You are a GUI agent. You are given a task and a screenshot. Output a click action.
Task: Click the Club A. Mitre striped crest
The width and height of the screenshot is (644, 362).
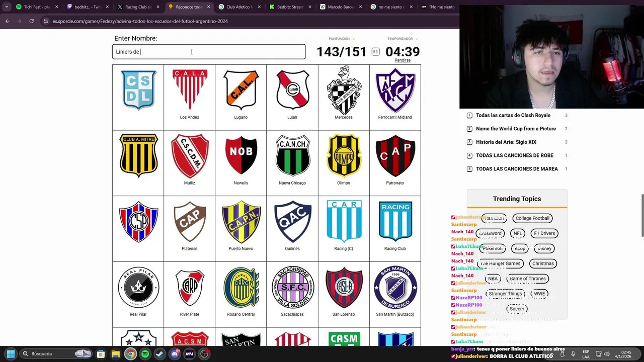(x=138, y=155)
